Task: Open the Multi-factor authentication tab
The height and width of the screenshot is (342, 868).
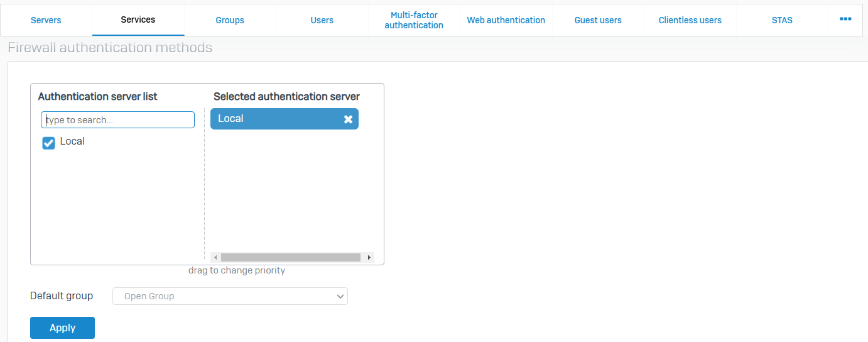Action: pos(414,20)
